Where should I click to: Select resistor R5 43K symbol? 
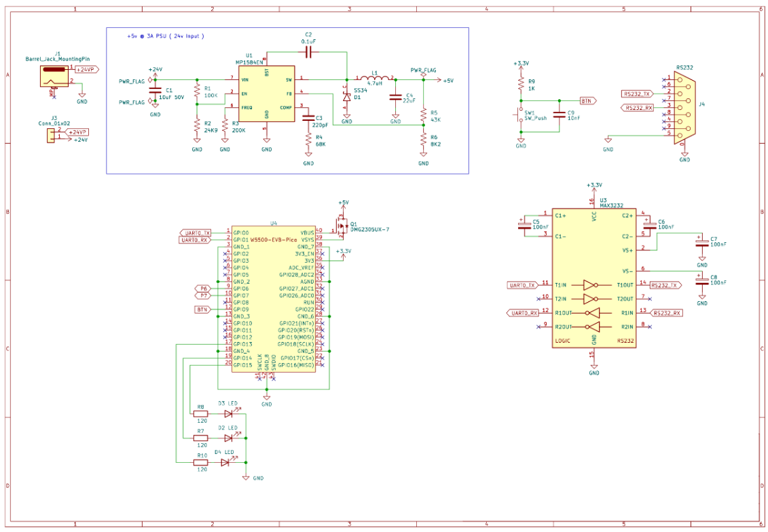tap(424, 116)
